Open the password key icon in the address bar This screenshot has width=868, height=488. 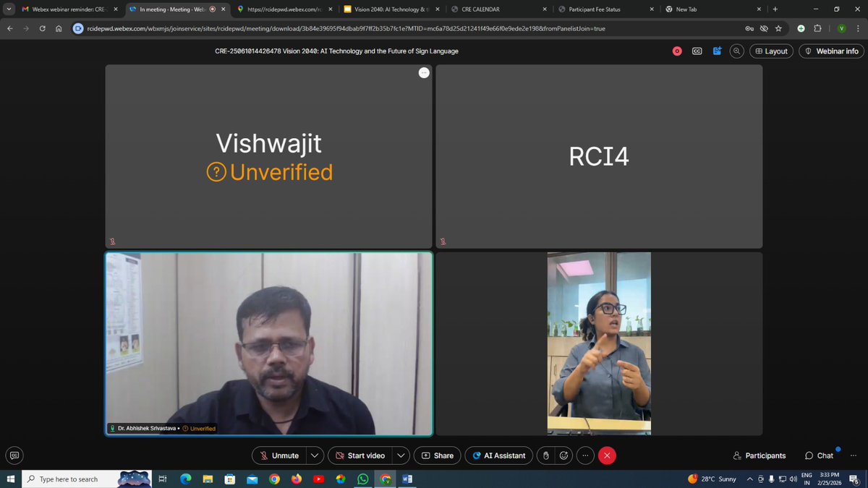point(749,28)
